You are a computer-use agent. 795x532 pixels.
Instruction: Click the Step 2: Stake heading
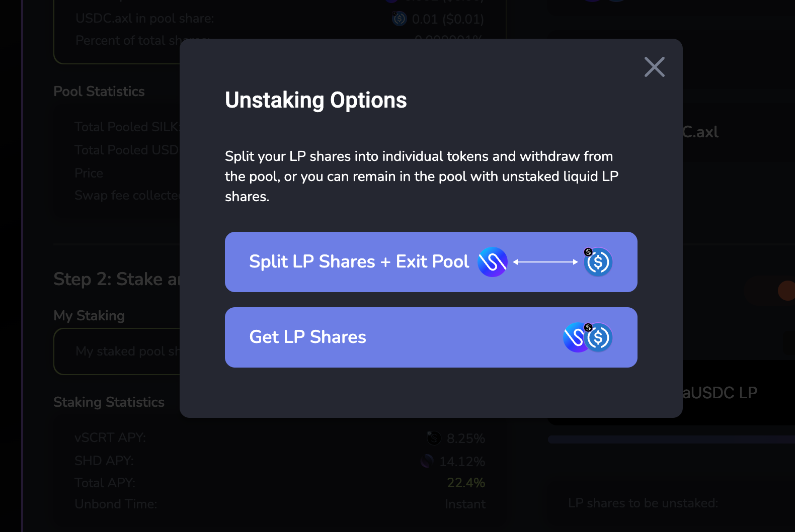(116, 279)
